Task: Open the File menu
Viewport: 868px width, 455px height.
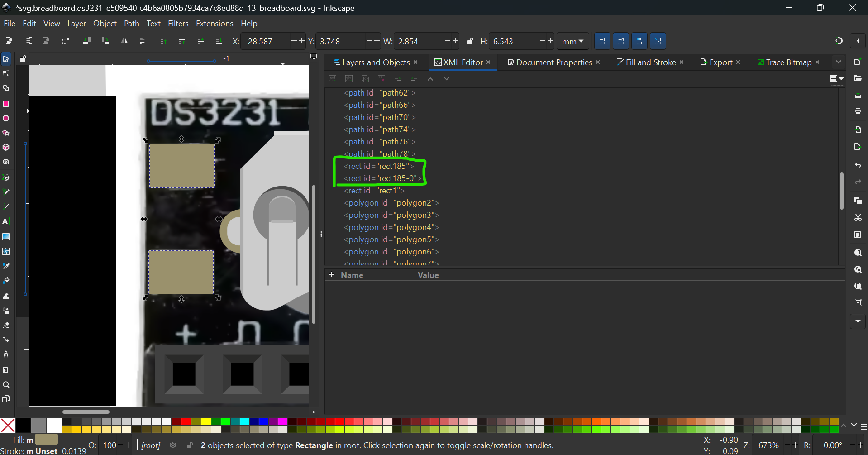Action: tap(9, 24)
